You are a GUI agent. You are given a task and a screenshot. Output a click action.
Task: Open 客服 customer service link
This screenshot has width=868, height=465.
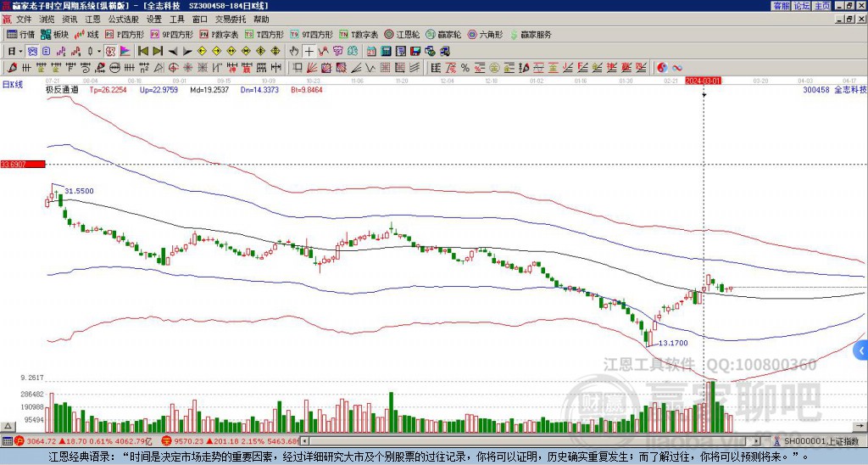coord(782,6)
